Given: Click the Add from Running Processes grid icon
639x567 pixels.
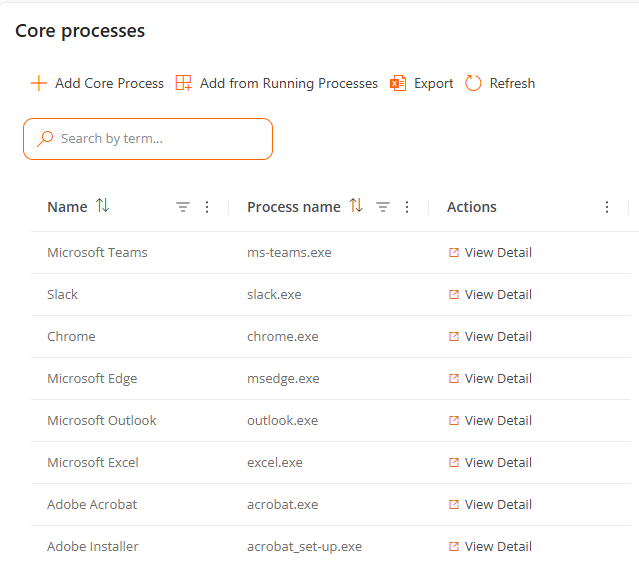Looking at the screenshot, I should [184, 84].
